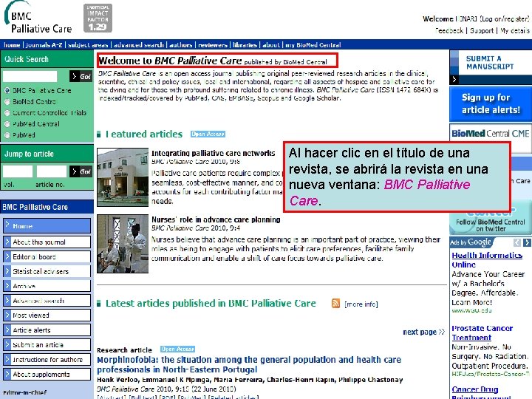The image size is (532, 399).
Task: Select the Current Controlled Trials radio option
Action: click(7, 112)
